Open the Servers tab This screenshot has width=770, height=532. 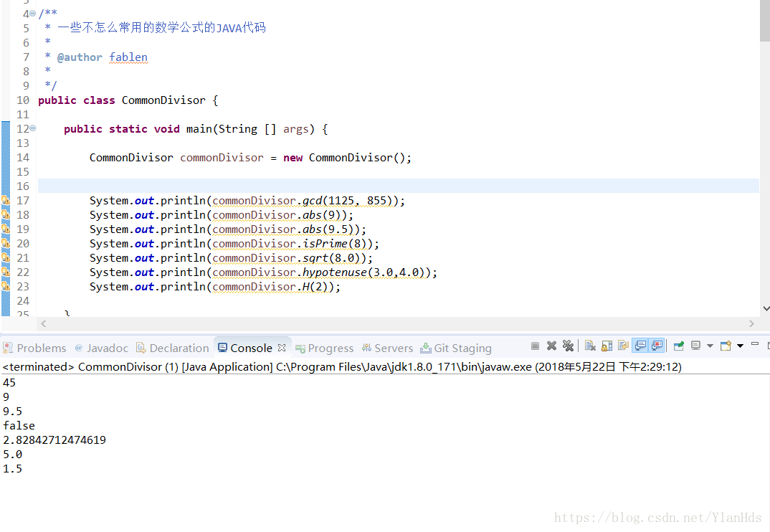[x=387, y=348]
